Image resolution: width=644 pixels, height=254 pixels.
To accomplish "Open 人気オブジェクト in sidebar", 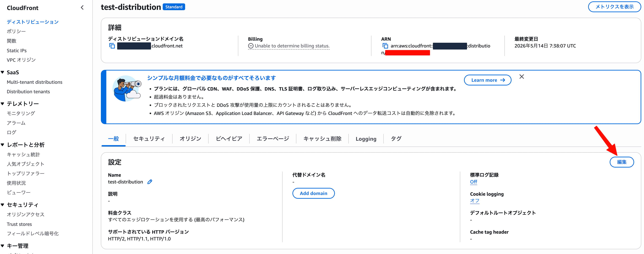I will click(x=26, y=164).
